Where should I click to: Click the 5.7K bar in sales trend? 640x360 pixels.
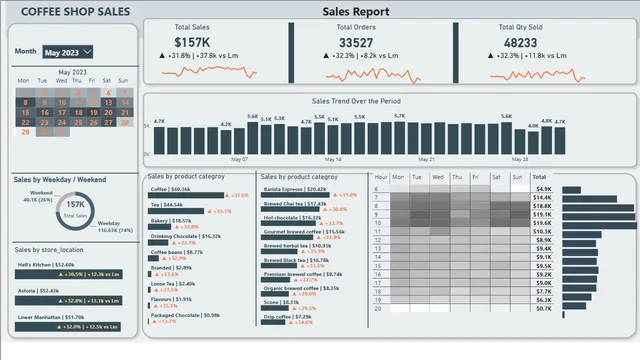(x=400, y=138)
